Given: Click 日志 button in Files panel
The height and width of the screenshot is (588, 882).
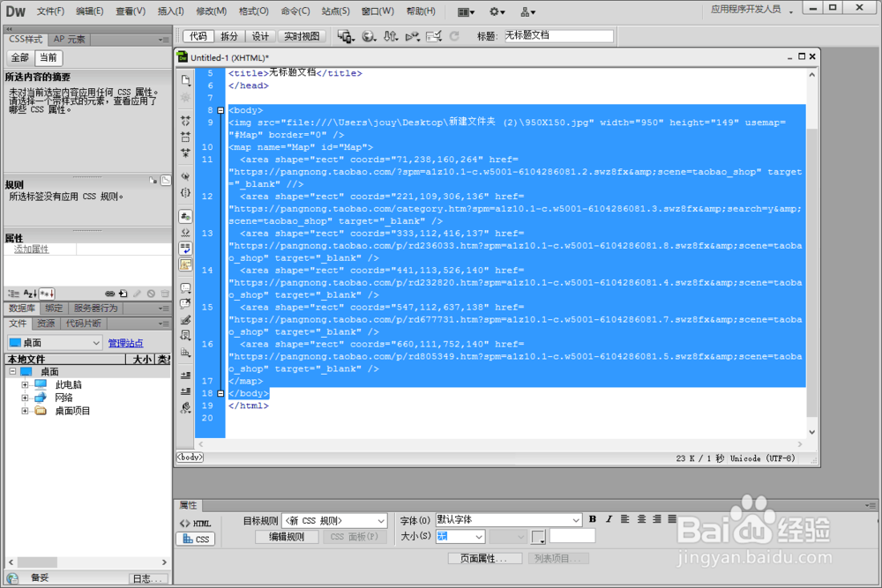Looking at the screenshot, I should coord(148,578).
